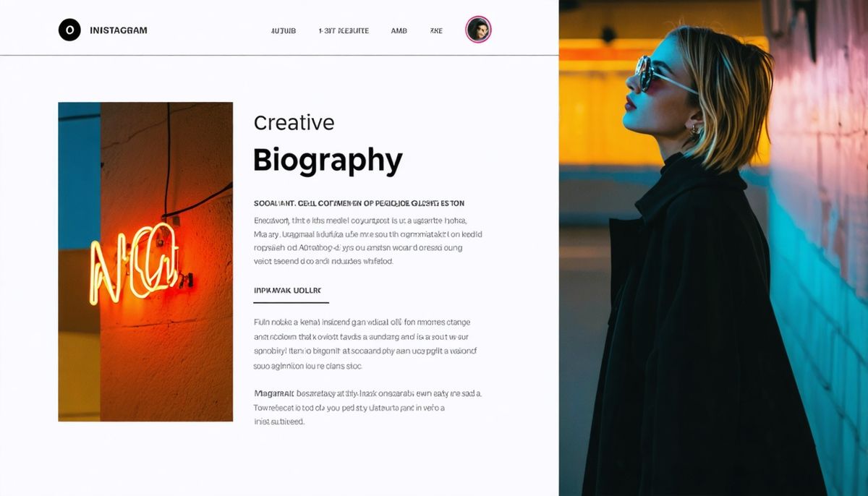The image size is (868, 496).
Task: Select the 1-BIT REBUITE nav item
Action: point(344,31)
